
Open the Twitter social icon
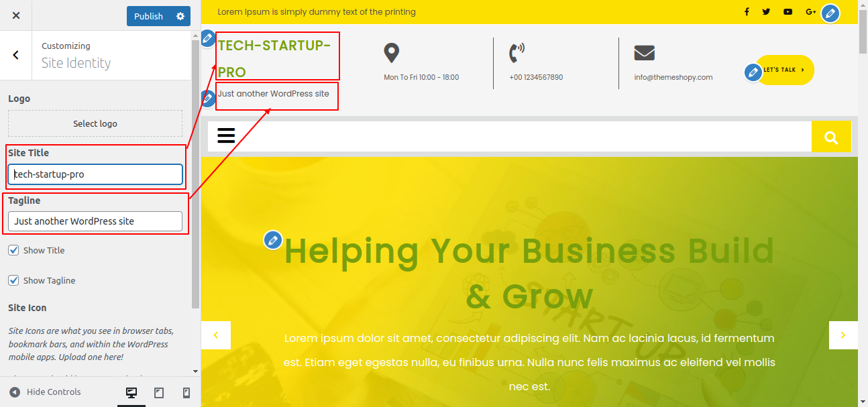766,12
